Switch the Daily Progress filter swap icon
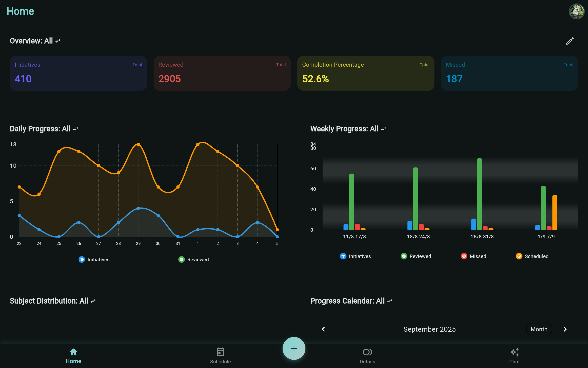Image resolution: width=588 pixels, height=368 pixels. pos(76,129)
